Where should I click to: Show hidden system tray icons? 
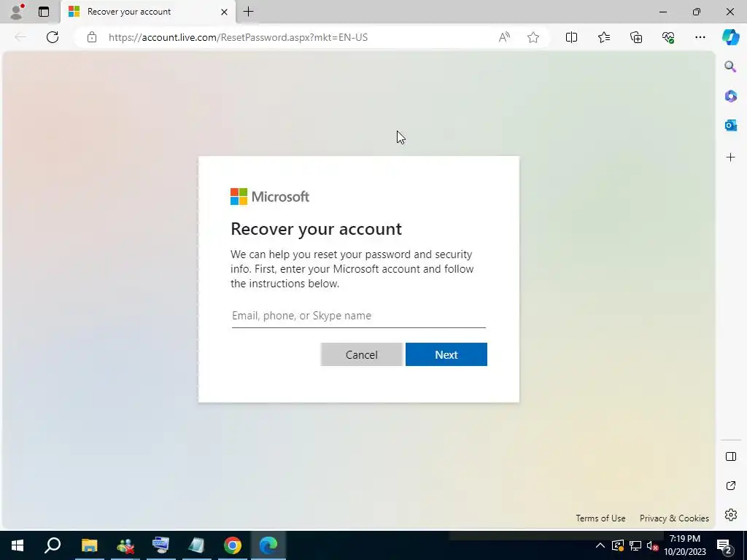coord(600,545)
